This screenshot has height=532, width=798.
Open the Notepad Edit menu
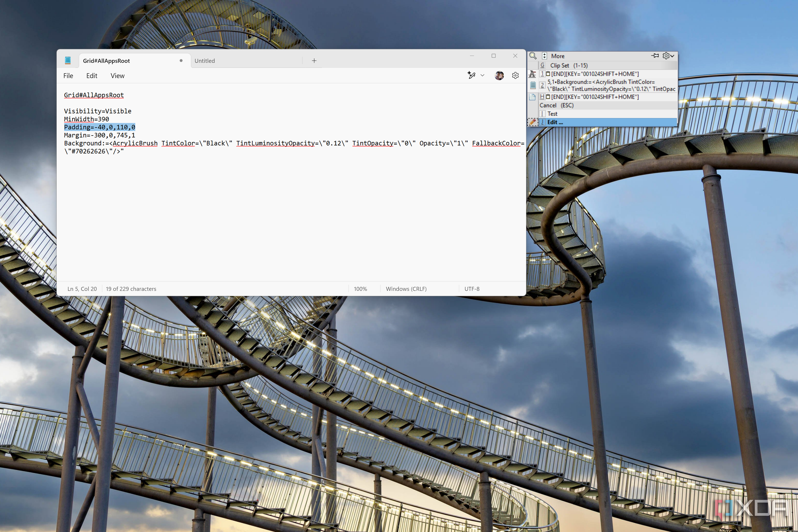[x=92, y=76]
